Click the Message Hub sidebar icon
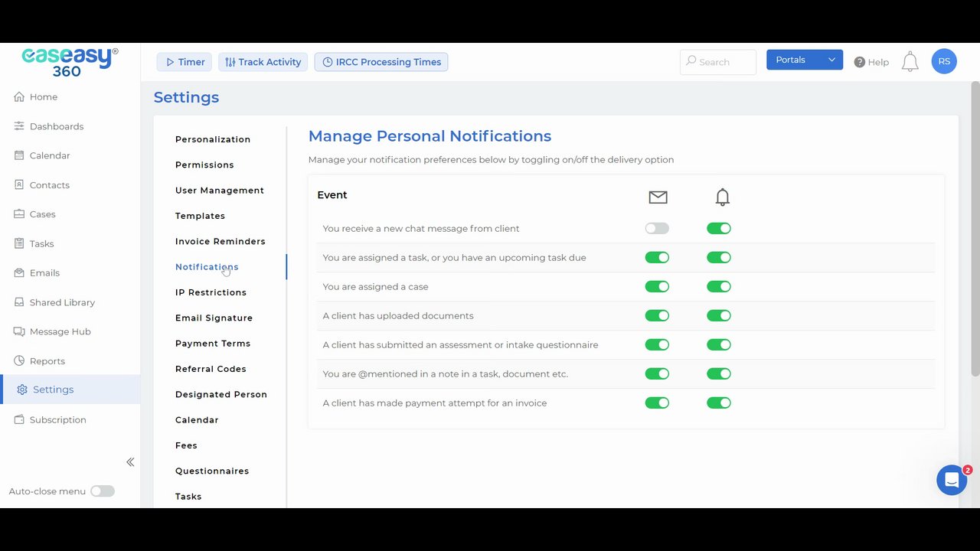 click(x=19, y=331)
